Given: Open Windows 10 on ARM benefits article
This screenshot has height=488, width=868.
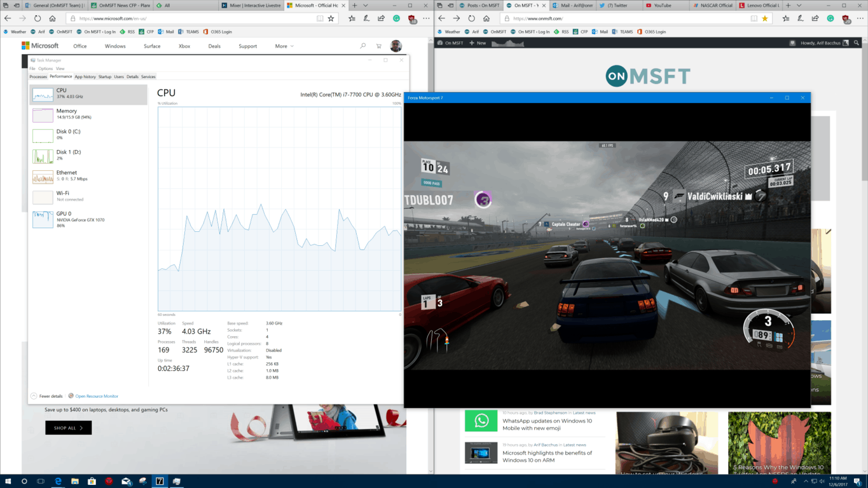Looking at the screenshot, I should [548, 456].
